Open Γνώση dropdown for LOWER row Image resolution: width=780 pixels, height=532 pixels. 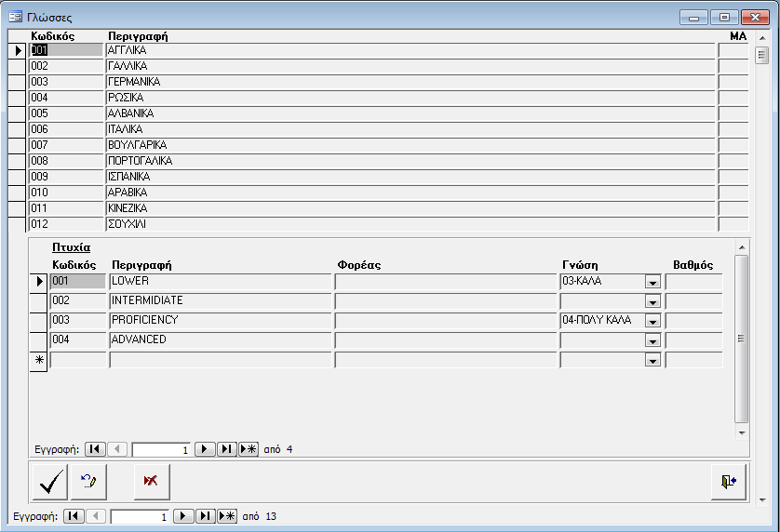652,282
